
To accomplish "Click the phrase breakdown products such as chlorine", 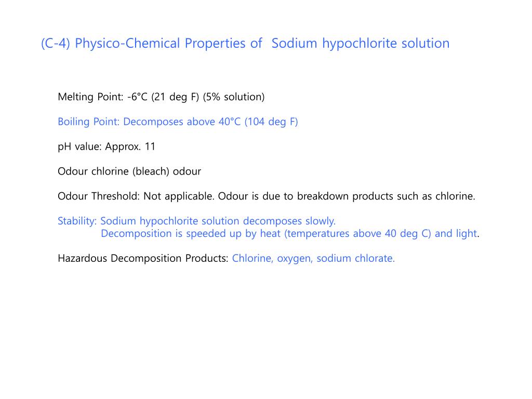I will [386, 196].
